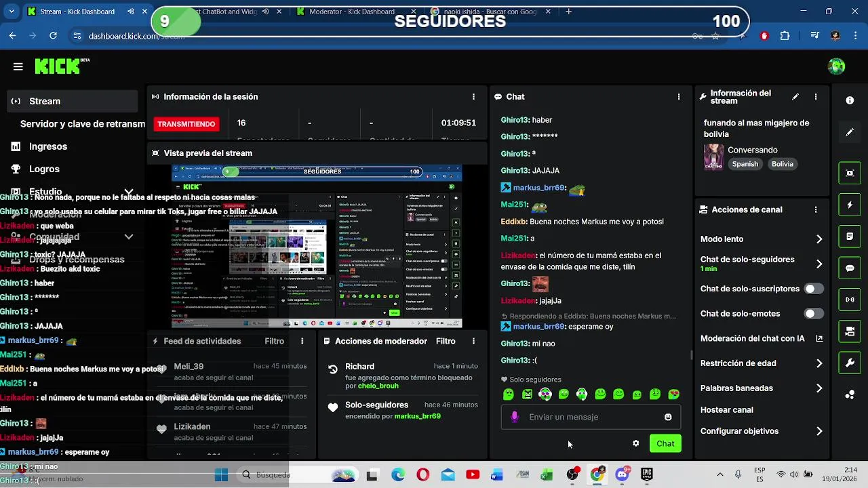Open three-dot menu of Información de la sesión
The width and height of the screenshot is (868, 488).
point(473,97)
